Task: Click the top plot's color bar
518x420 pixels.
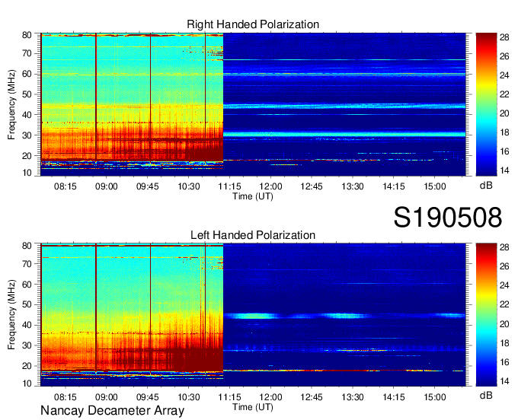Action: point(486,104)
